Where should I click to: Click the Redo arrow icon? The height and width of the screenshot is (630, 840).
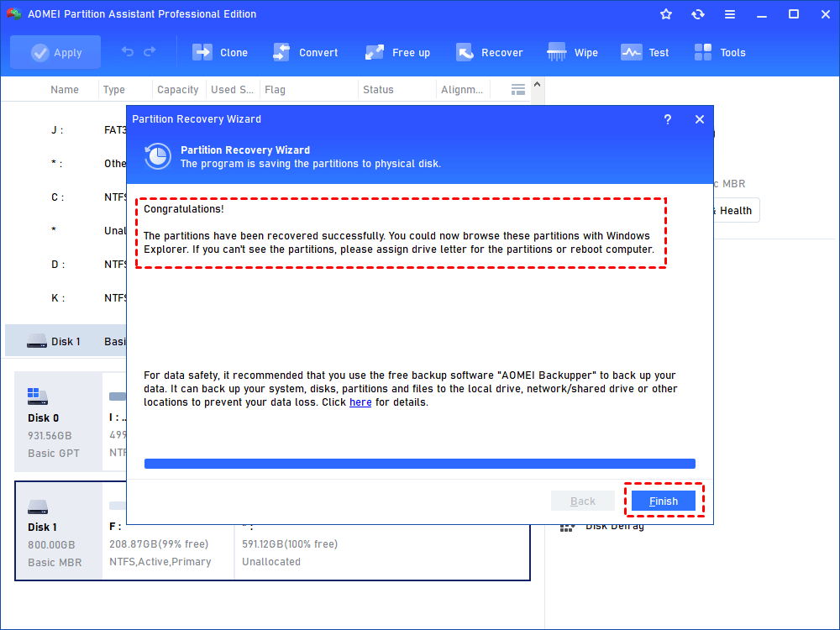150,51
